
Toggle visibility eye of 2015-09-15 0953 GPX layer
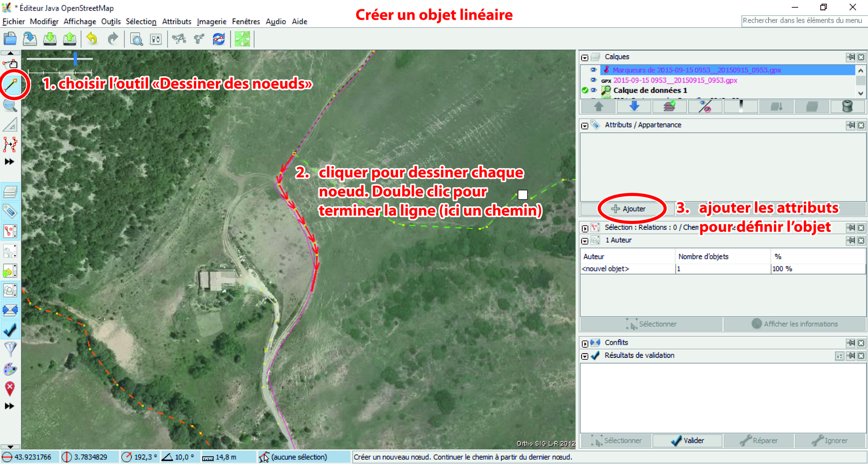click(x=593, y=80)
